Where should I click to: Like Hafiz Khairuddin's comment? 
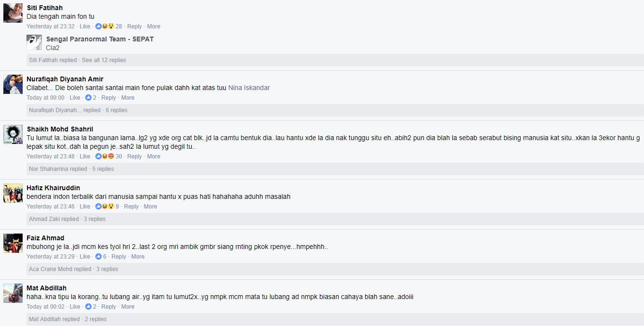pyautogui.click(x=85, y=207)
